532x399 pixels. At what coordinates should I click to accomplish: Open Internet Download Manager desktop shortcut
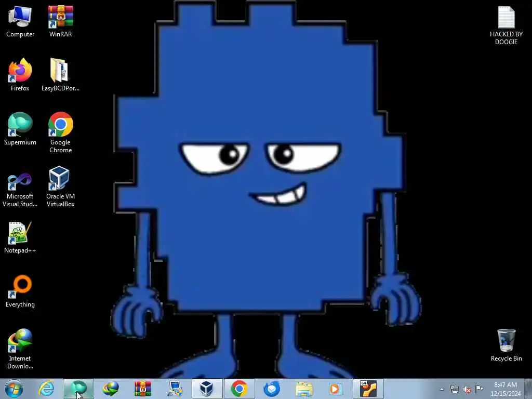[20, 349]
